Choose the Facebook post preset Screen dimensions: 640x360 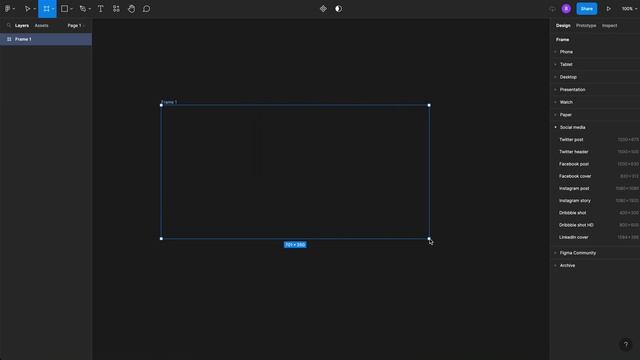click(595, 164)
